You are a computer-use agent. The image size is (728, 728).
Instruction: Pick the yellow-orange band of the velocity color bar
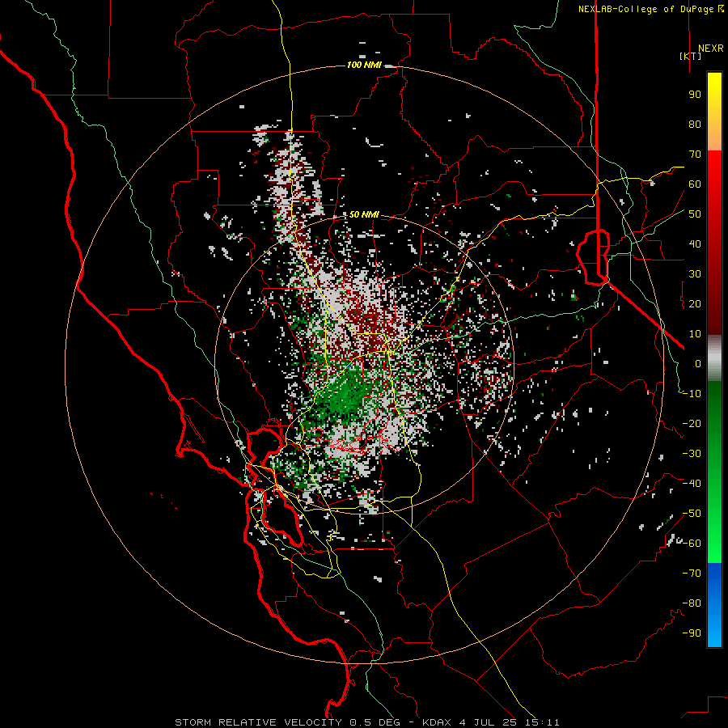coord(714,112)
